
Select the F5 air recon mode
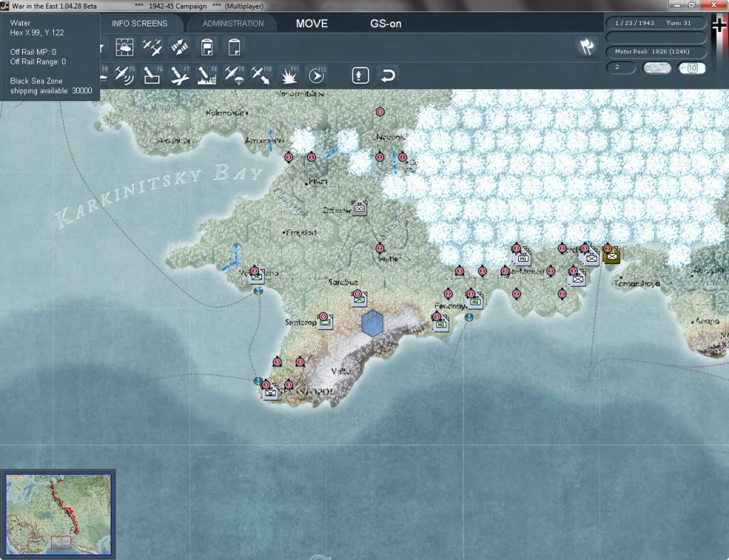pyautogui.click(x=125, y=75)
